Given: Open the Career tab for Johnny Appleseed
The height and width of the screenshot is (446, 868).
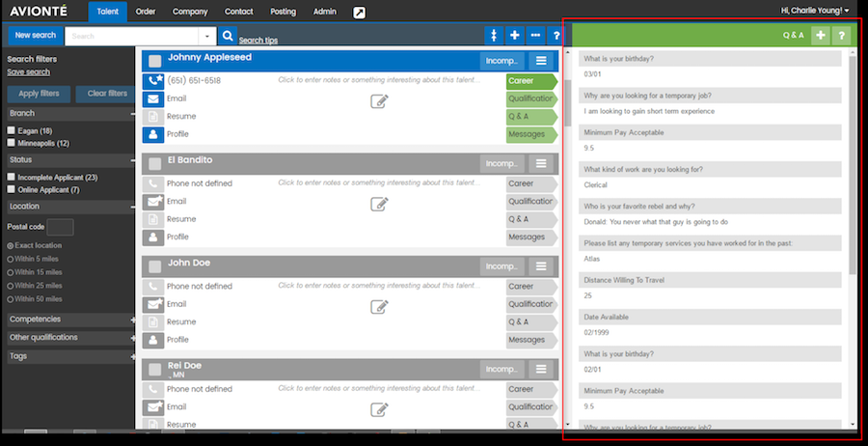Looking at the screenshot, I should (x=530, y=81).
